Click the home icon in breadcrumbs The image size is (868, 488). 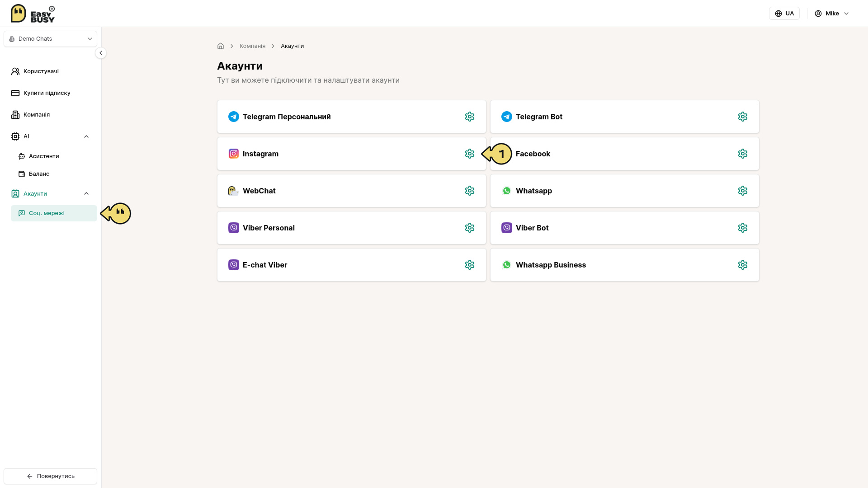click(221, 46)
